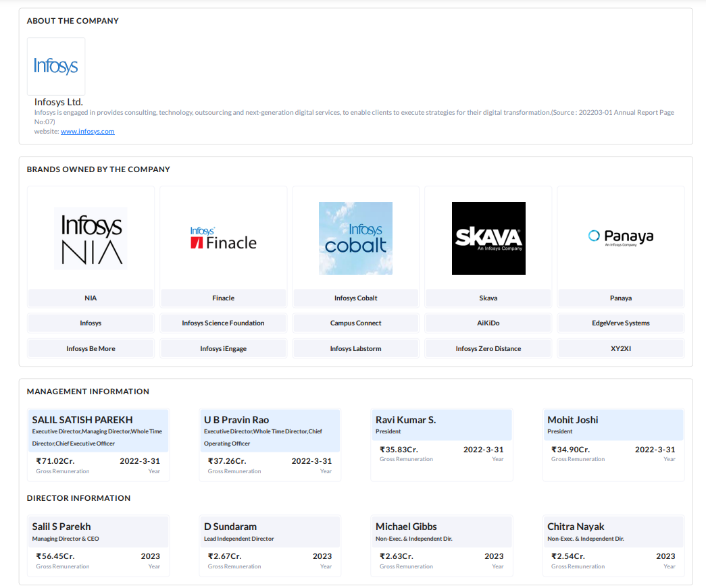Click the Infosys iEngage brand tile
This screenshot has height=588, width=706.
point(224,348)
